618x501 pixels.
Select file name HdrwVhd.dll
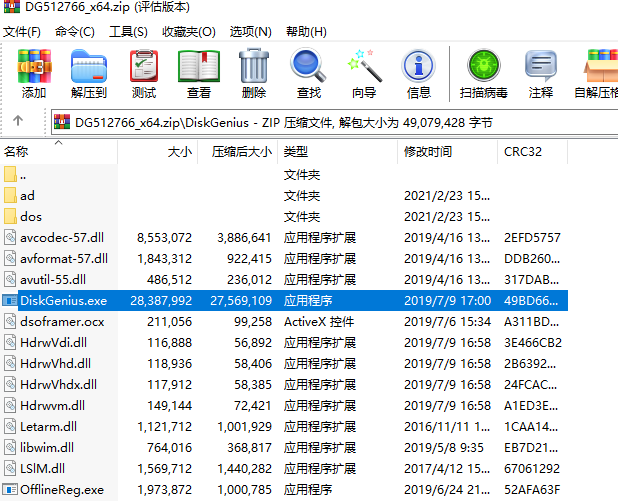[x=56, y=363]
